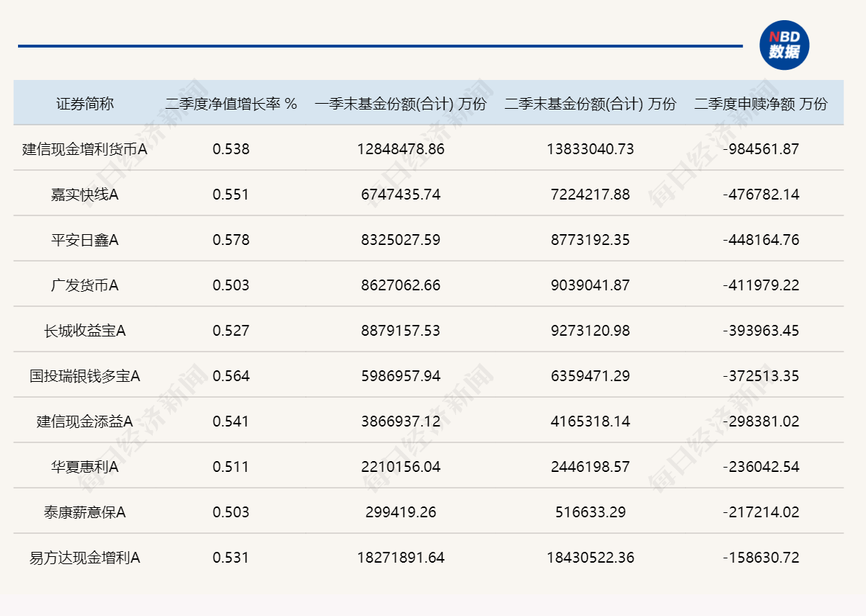Click the 华夏惠利A fund name
Image resolution: width=866 pixels, height=616 pixels.
point(85,467)
